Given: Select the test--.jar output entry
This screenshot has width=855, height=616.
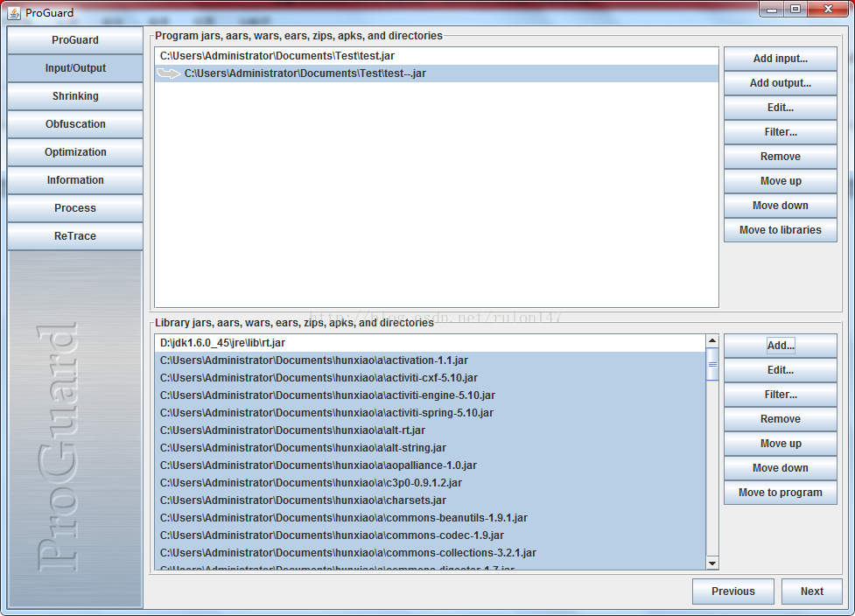Looking at the screenshot, I should pyautogui.click(x=436, y=73).
